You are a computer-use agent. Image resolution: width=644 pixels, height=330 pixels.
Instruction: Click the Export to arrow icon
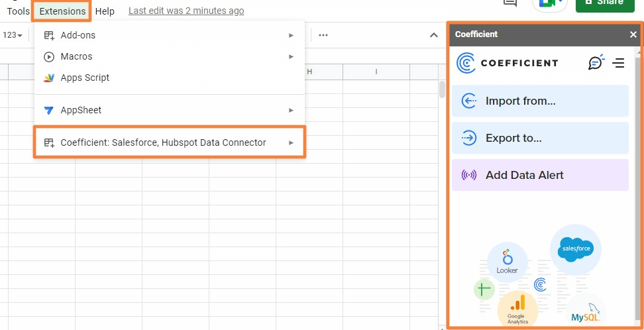[468, 138]
